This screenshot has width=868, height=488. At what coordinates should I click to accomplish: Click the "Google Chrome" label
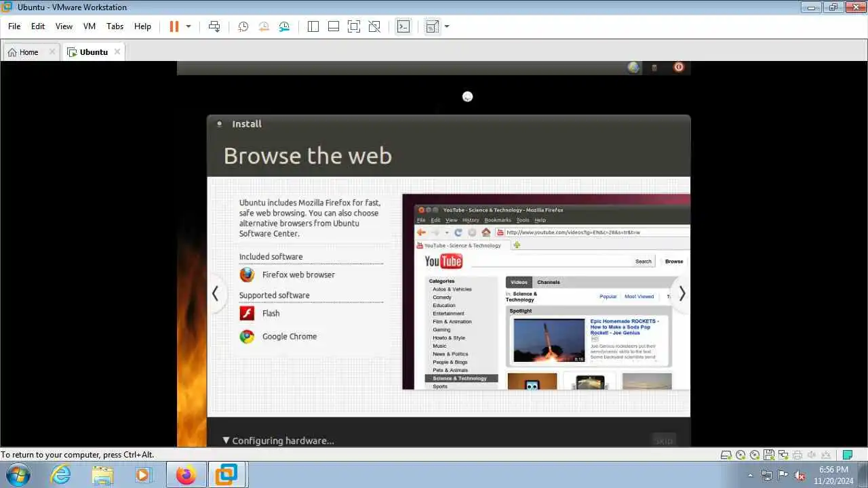pos(290,336)
